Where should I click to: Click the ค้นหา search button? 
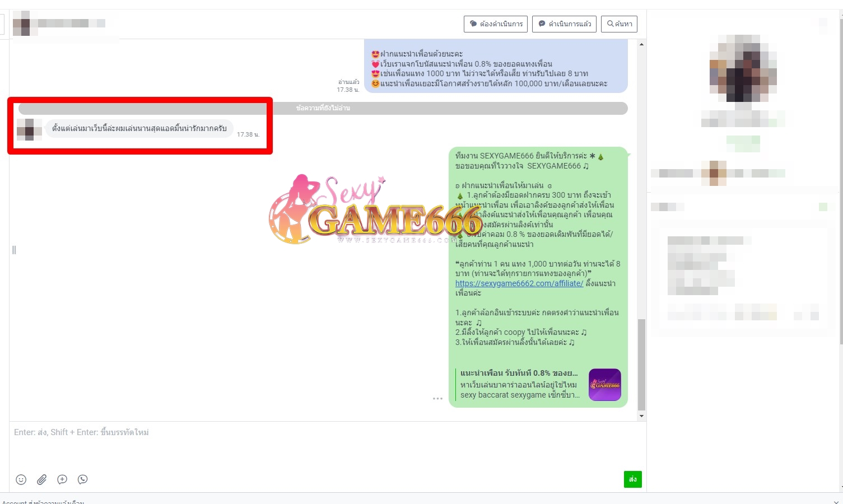619,24
